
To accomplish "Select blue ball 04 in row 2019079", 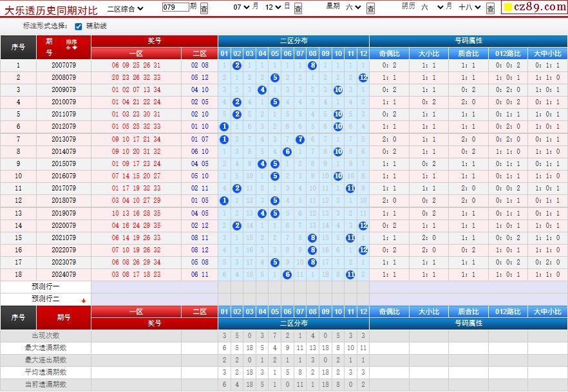I will pos(262,214).
